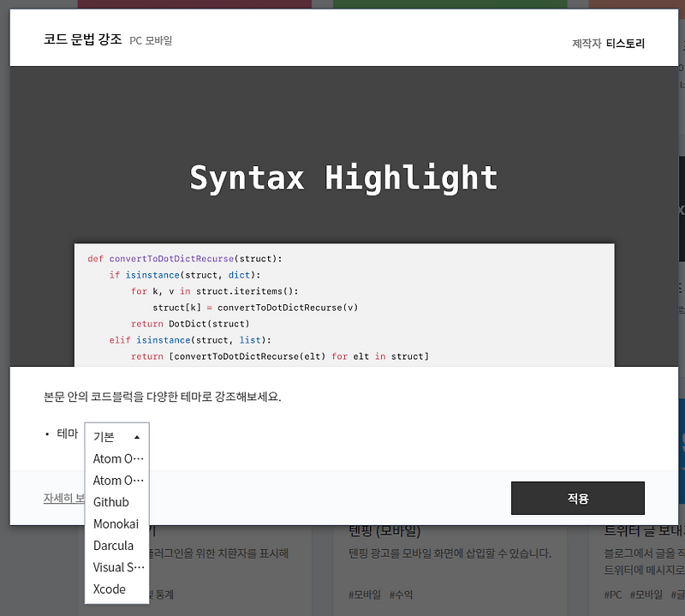The width and height of the screenshot is (685, 616).
Task: Select the 기본 theme option
Action: pos(104,436)
